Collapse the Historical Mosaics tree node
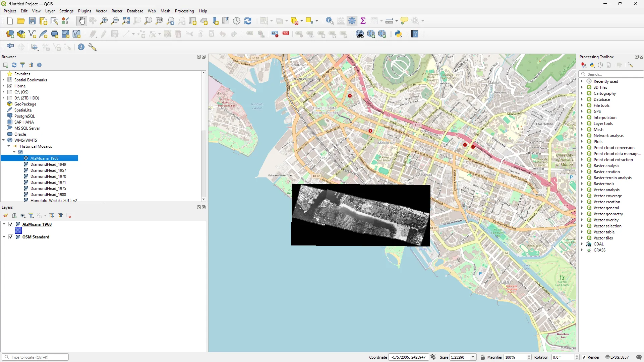This screenshot has height=362, width=644. point(9,146)
